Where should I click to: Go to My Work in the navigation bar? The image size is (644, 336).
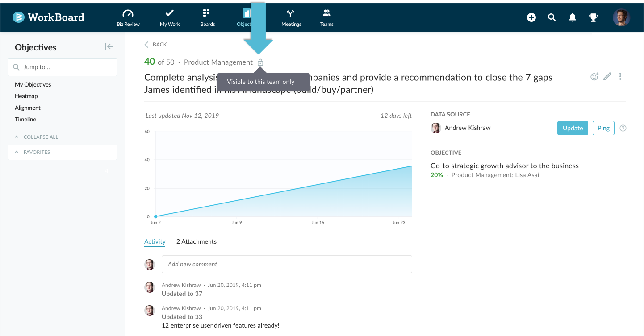pos(170,18)
